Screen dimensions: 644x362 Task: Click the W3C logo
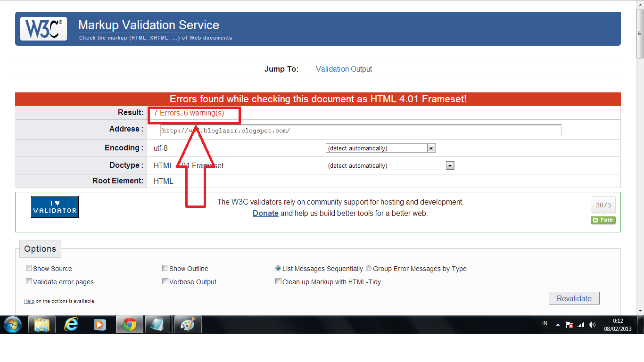tap(43, 29)
